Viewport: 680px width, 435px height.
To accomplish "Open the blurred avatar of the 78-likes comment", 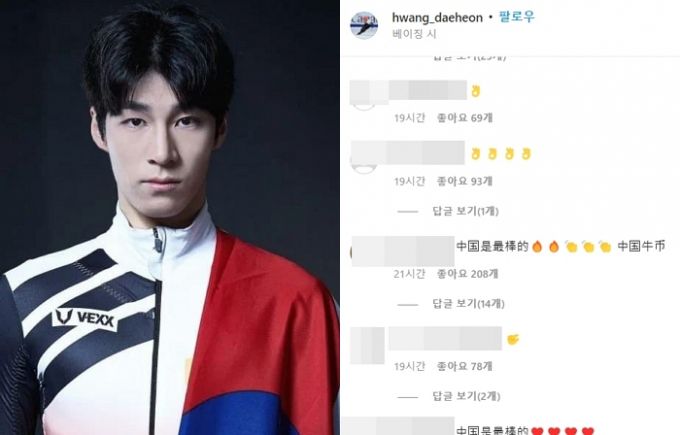I will click(367, 345).
